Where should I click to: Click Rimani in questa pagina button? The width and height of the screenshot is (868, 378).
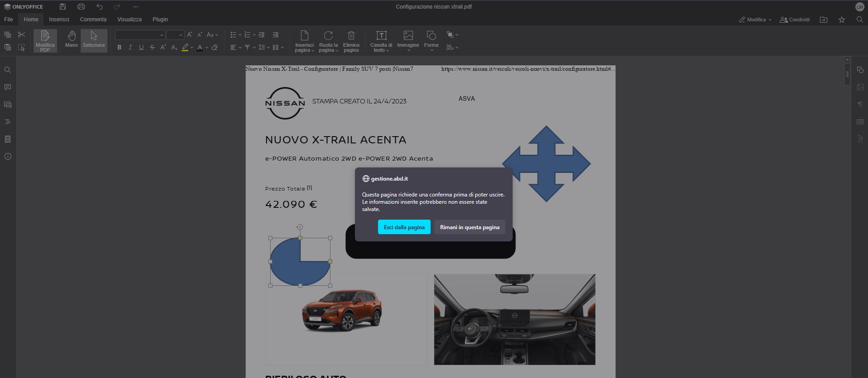point(470,227)
